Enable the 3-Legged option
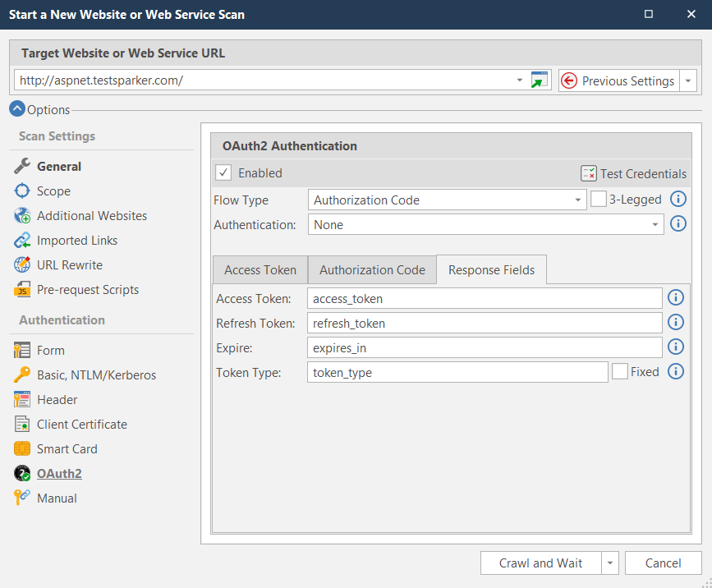 [x=598, y=199]
